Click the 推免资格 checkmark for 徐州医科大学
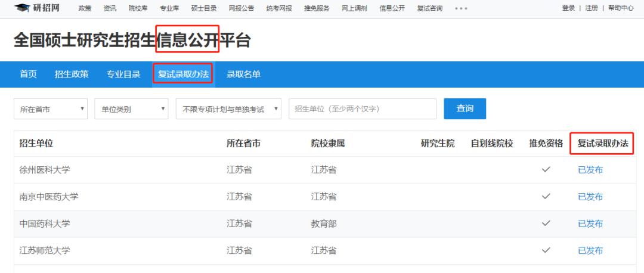Screen dimensions: 644x273 point(546,169)
